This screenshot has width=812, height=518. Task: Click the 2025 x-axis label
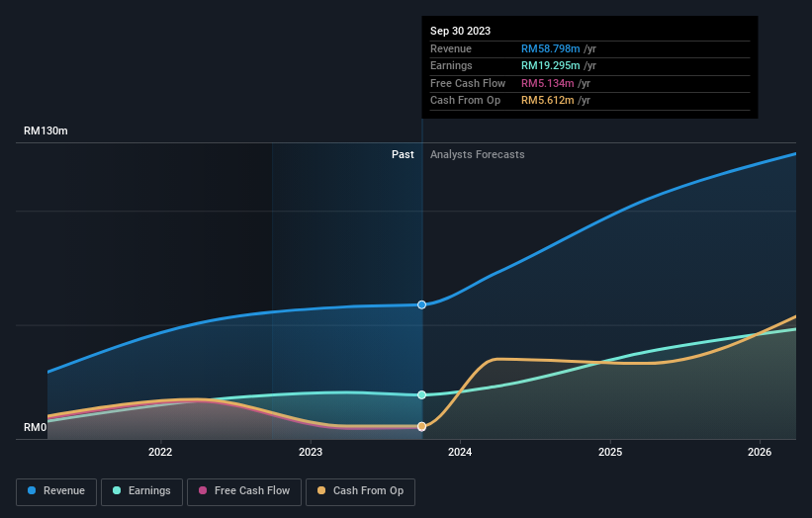coord(610,452)
